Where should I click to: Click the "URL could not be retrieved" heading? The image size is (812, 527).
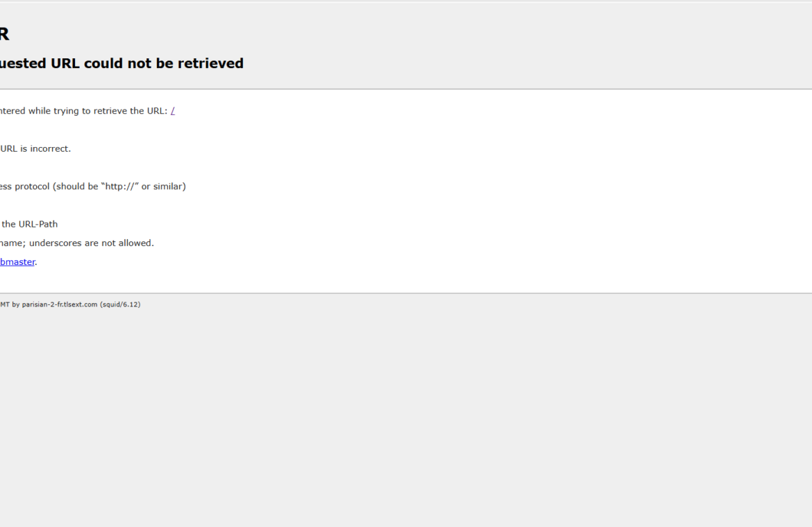click(147, 63)
